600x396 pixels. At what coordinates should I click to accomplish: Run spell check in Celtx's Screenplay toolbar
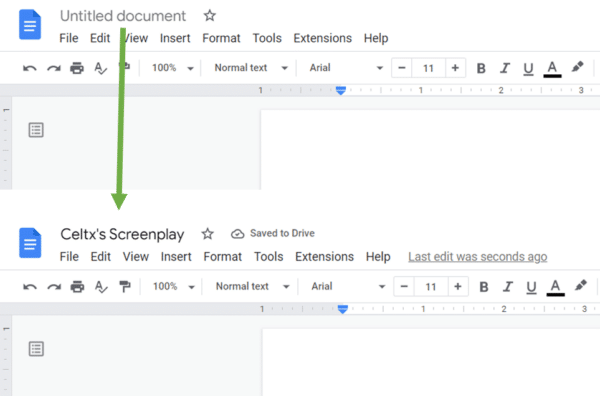(101, 287)
